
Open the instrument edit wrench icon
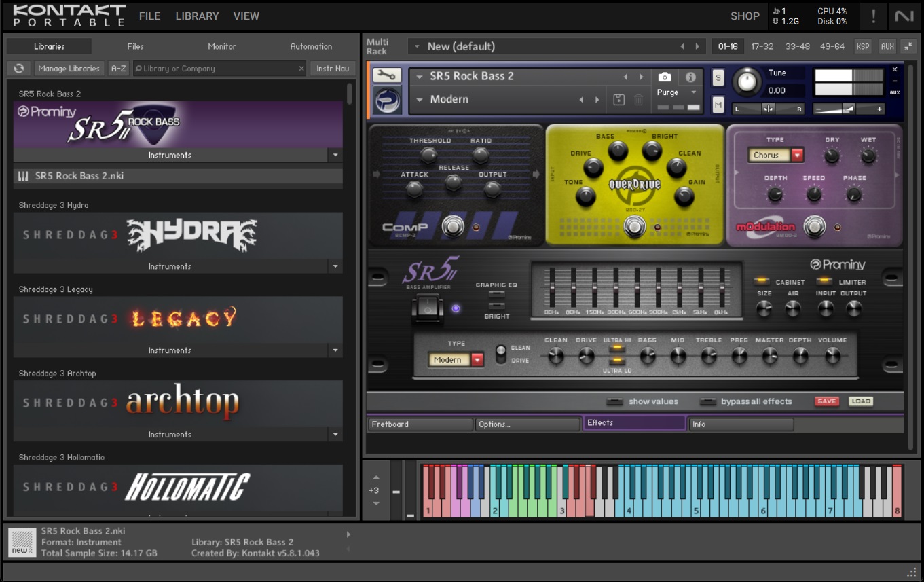(x=386, y=75)
